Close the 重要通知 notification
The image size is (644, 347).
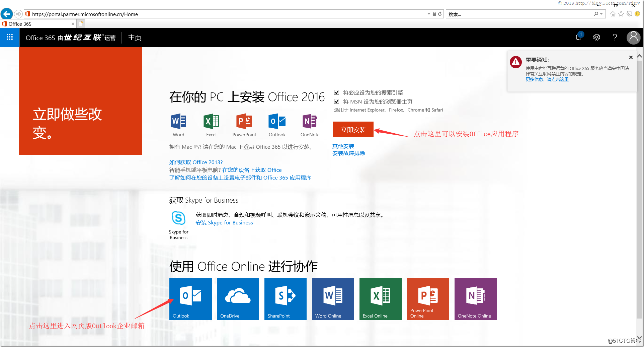(631, 57)
